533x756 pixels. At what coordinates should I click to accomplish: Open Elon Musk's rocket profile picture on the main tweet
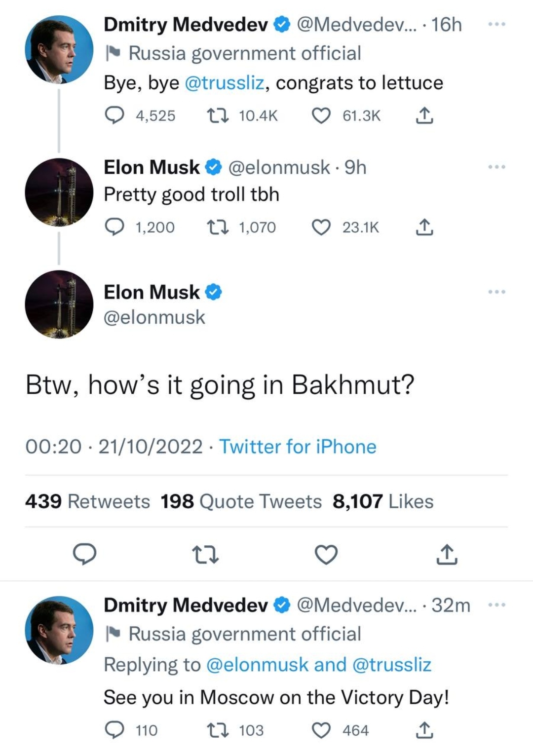point(59,304)
